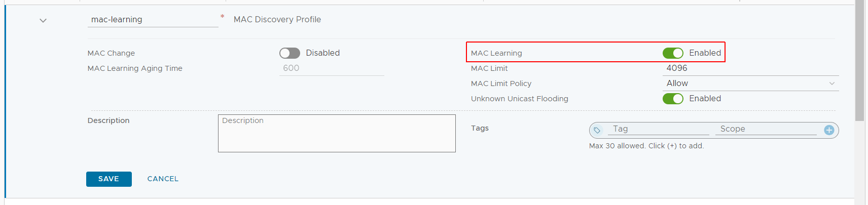
Task: Collapse the mac-learning profile row chevron
Action: 43,21
